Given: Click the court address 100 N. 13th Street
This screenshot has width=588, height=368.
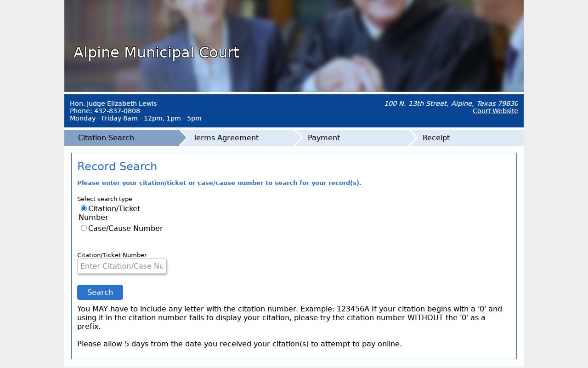Looking at the screenshot, I should pyautogui.click(x=451, y=103).
